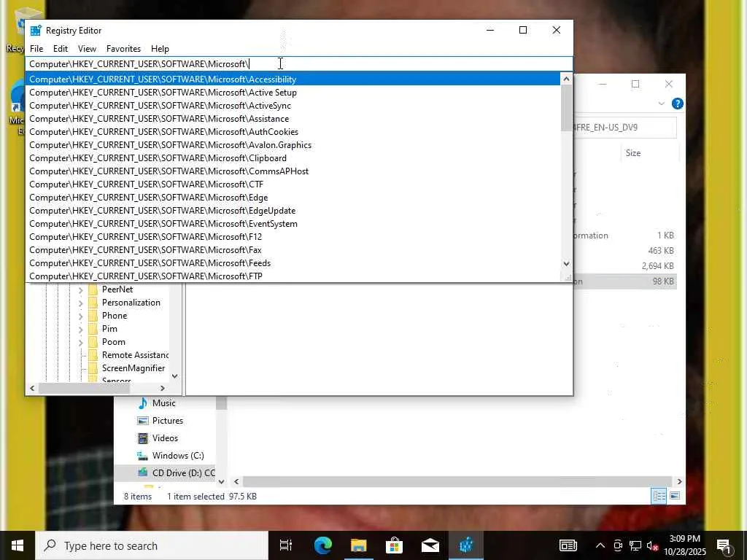This screenshot has width=747, height=560.
Task: Select the Personalization key folder icon
Action: click(x=93, y=303)
